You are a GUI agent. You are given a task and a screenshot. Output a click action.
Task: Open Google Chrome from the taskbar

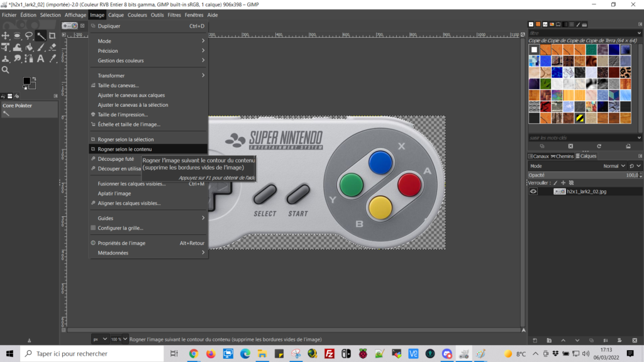pos(194,354)
